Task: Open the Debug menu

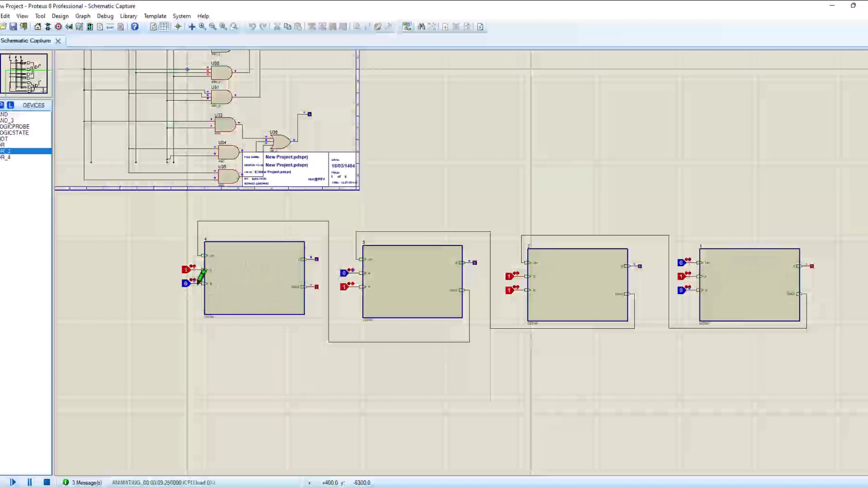Action: [105, 16]
